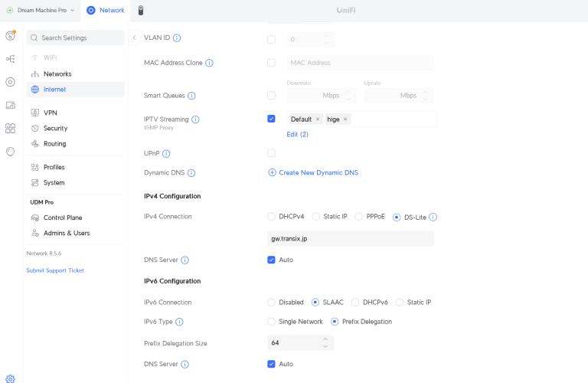Click Create New Dynamic DNS

point(313,172)
